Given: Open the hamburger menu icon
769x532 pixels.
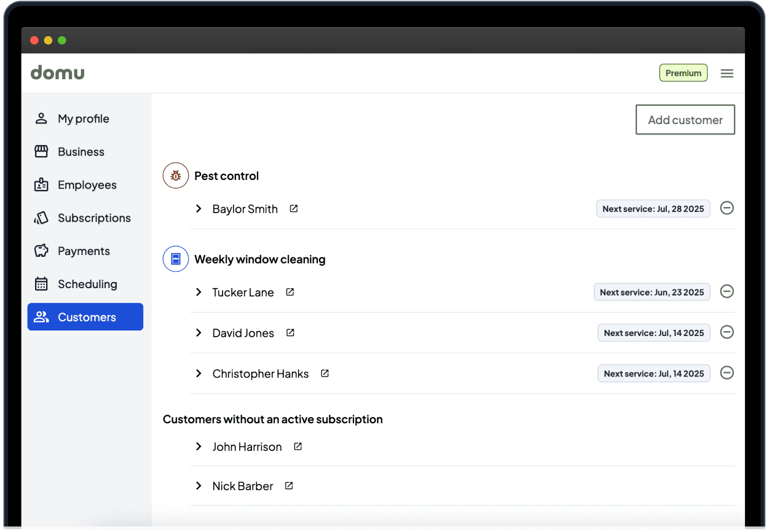Looking at the screenshot, I should click(x=727, y=73).
